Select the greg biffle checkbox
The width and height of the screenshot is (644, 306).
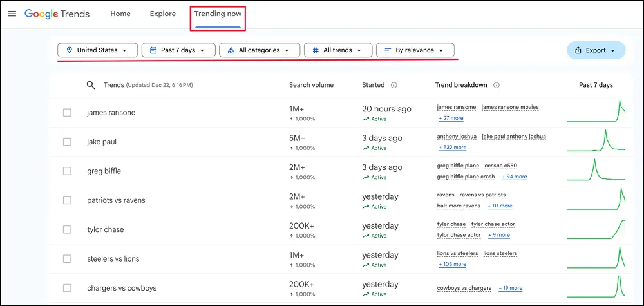click(x=67, y=171)
